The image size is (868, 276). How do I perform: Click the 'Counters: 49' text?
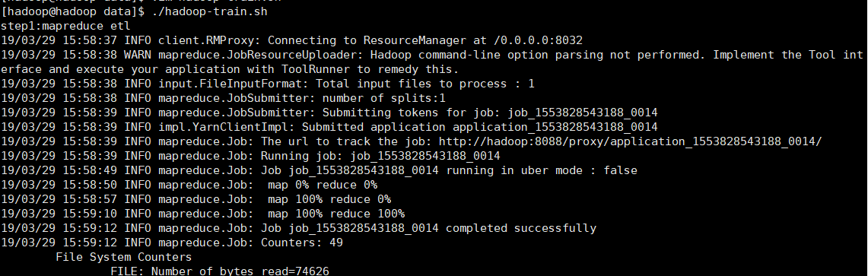[302, 243]
